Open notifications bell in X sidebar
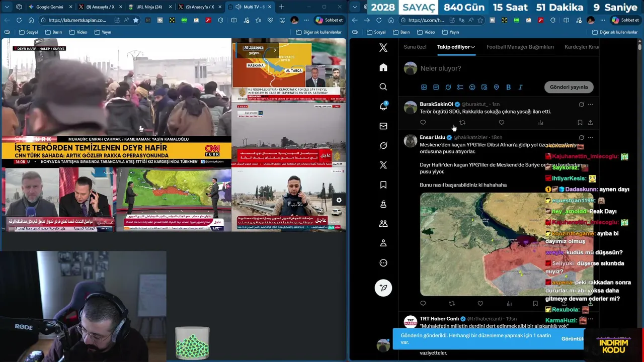The height and width of the screenshot is (362, 644). (383, 106)
